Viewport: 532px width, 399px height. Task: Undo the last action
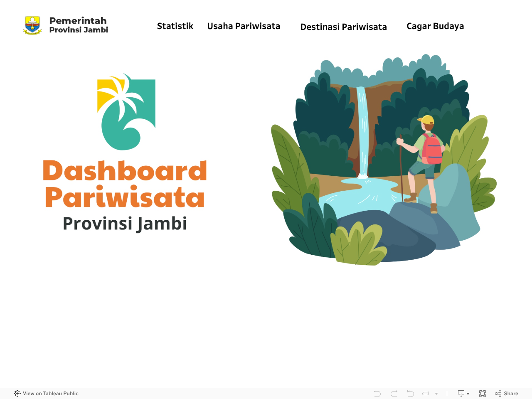point(377,394)
